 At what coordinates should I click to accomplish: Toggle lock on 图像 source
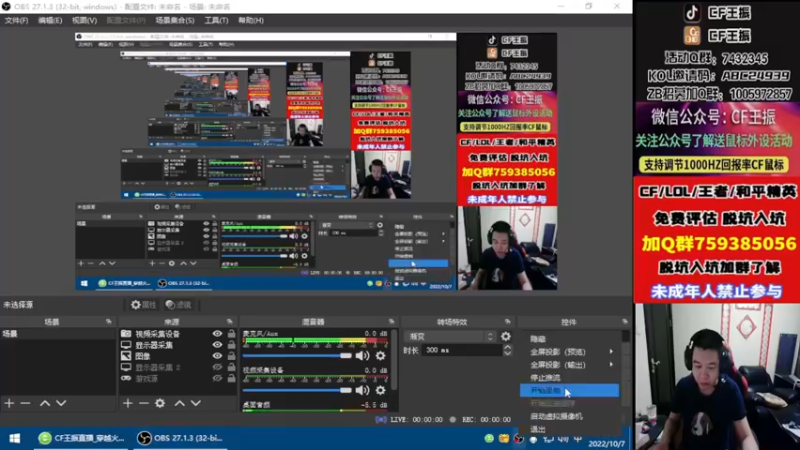point(232,356)
